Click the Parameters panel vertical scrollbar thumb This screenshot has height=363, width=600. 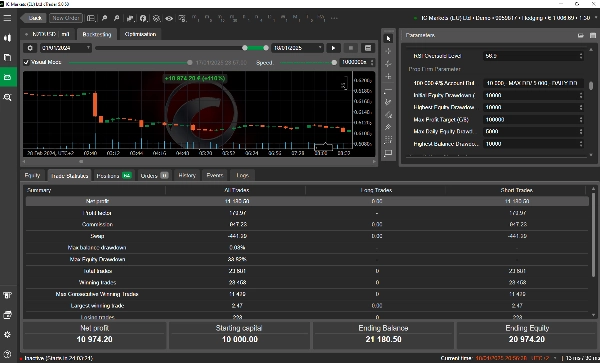(591, 86)
